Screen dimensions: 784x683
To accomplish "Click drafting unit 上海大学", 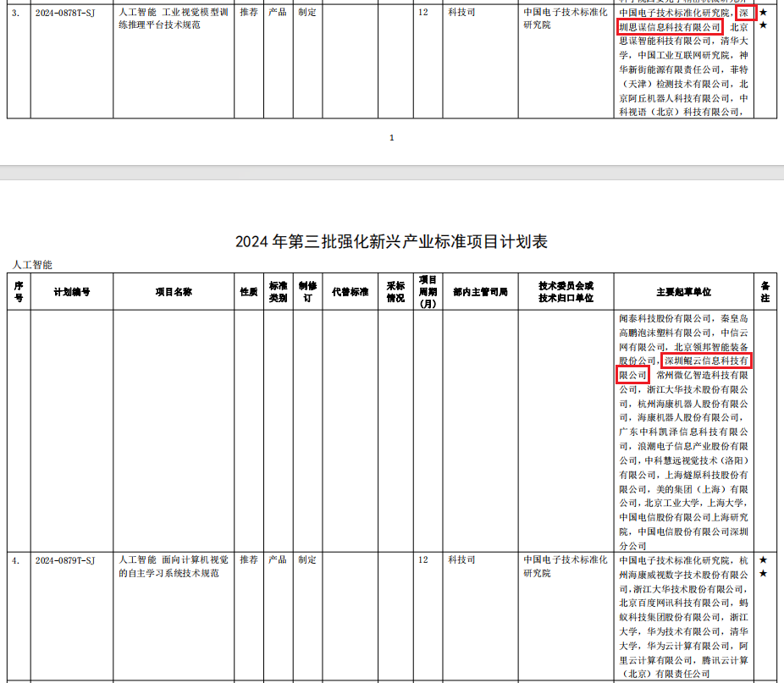I will (725, 503).
